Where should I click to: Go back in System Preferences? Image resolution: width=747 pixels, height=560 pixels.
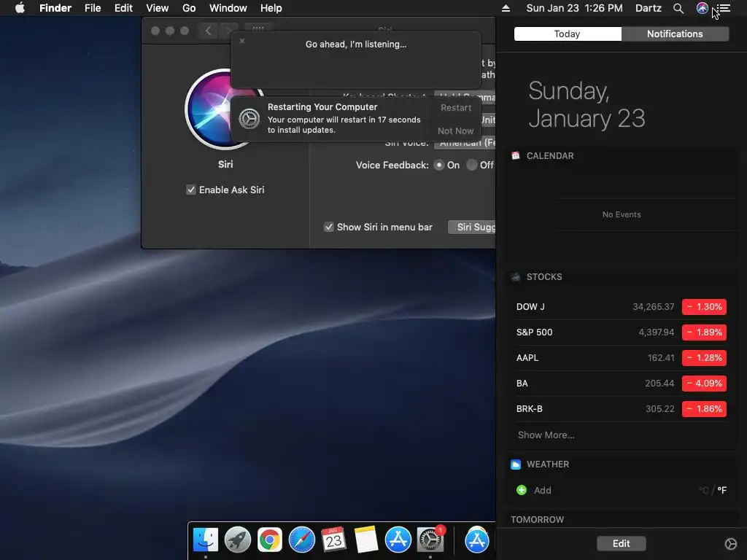tap(208, 31)
